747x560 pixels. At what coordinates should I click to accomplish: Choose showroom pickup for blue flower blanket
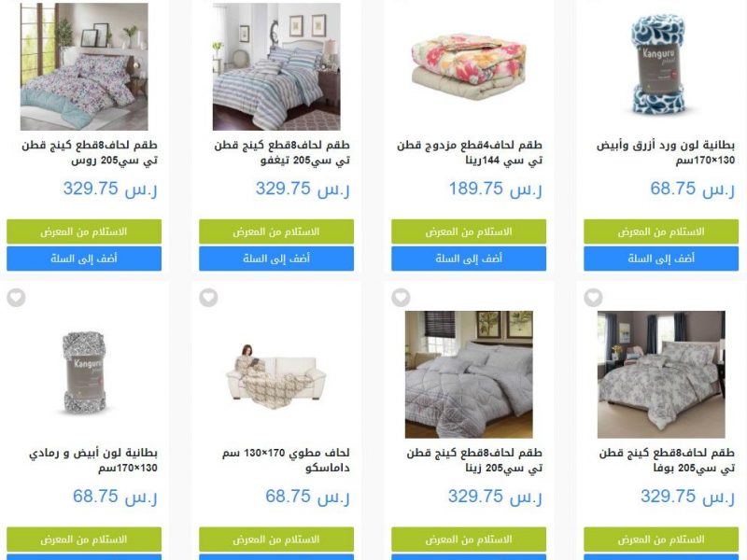[x=661, y=231]
